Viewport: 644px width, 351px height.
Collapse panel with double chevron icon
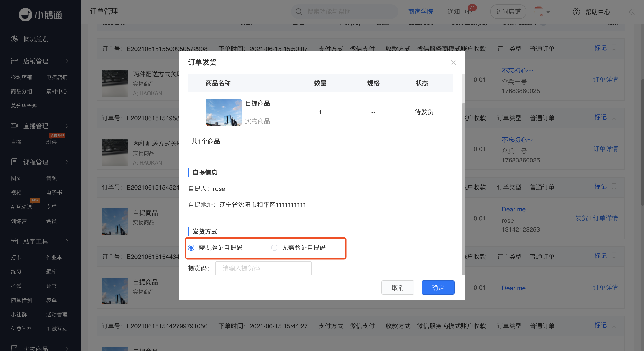[x=632, y=12]
